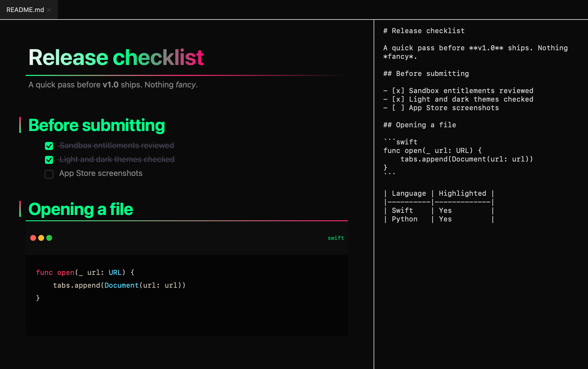Viewport: 588px width, 369px height.
Task: Click the yellow dot on code block
Action: click(x=41, y=238)
